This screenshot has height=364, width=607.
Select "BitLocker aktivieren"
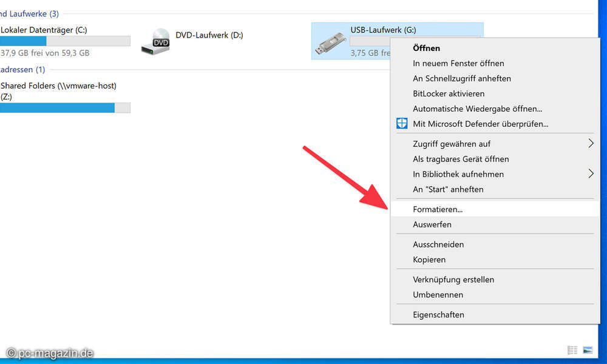[x=448, y=93]
